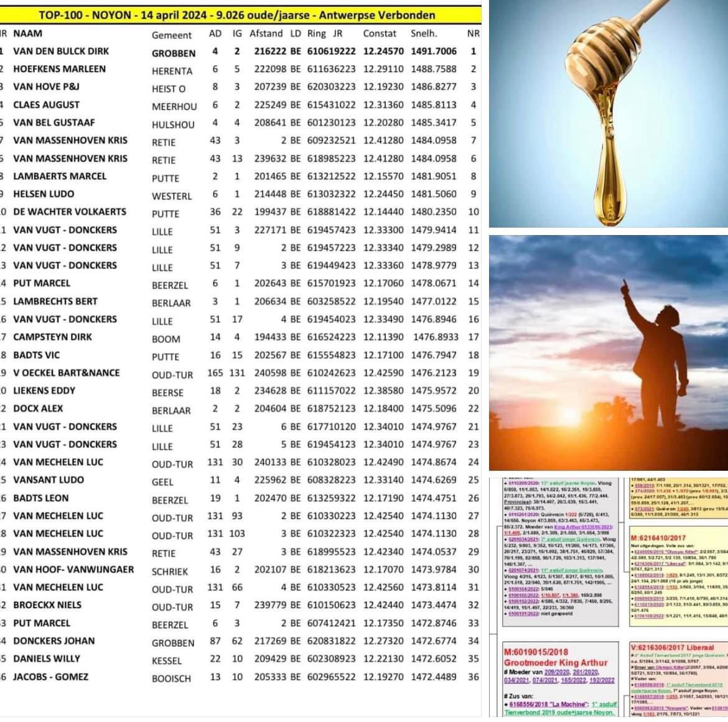Viewport: 728px width, 722px height.
Task: Click the name HELSEN LUDO
Action: 44,194
